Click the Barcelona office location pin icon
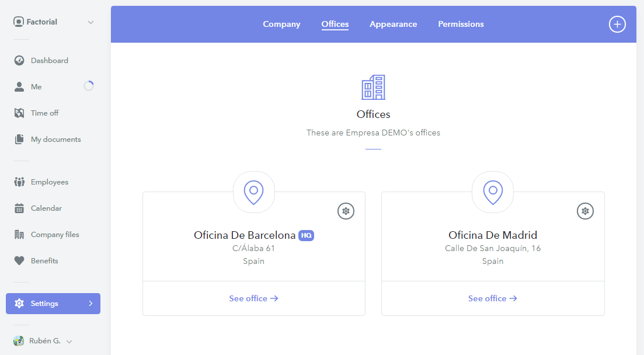The image size is (644, 355). click(x=254, y=192)
